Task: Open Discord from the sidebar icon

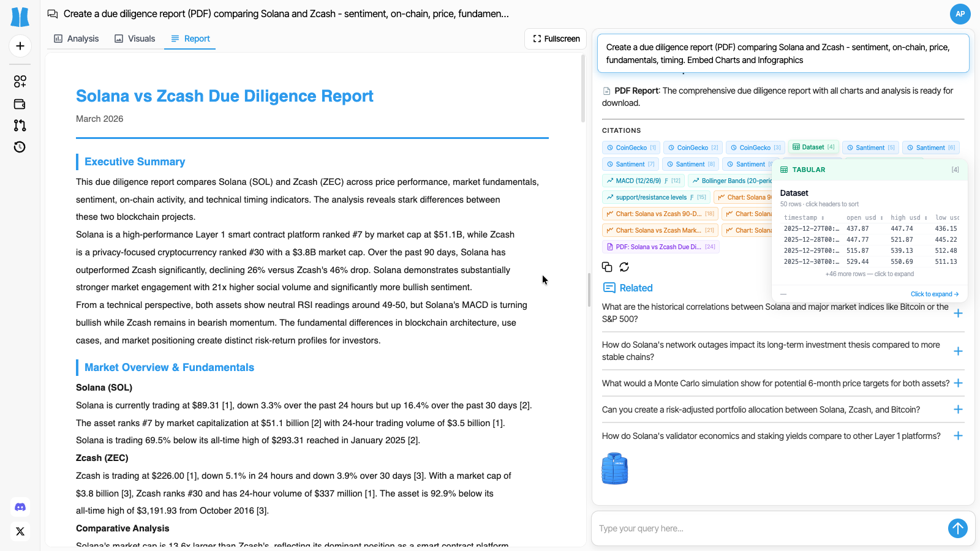Action: [x=20, y=507]
